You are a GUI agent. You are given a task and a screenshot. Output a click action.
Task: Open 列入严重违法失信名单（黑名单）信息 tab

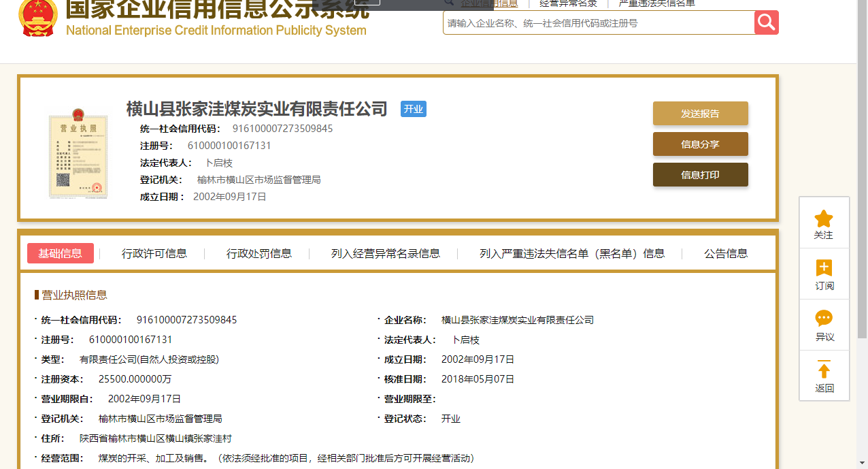(572, 253)
